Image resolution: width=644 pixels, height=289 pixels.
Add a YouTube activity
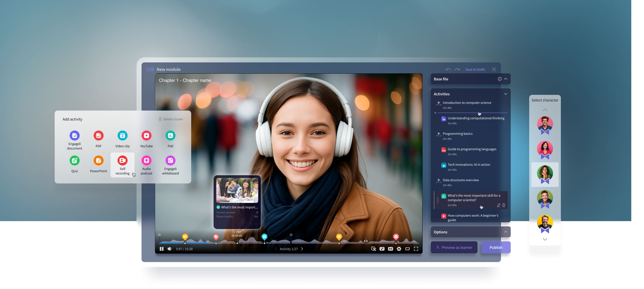pyautogui.click(x=147, y=136)
